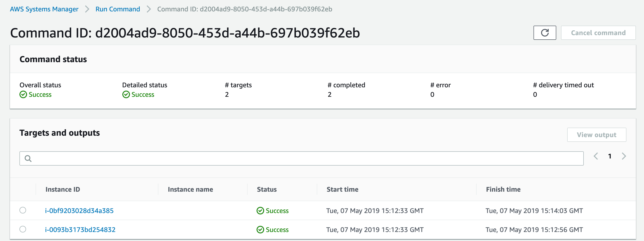Image resolution: width=644 pixels, height=241 pixels.
Task: Click Detailed status Success check icon
Action: tap(126, 94)
